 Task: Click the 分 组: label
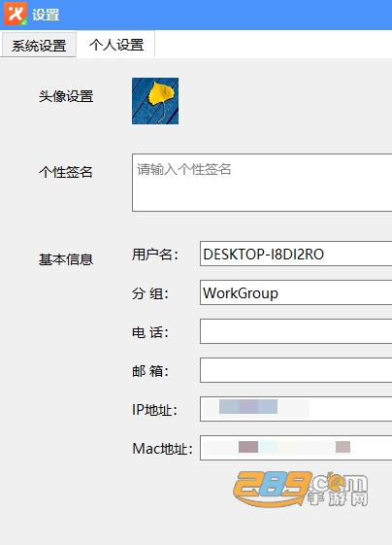150,293
